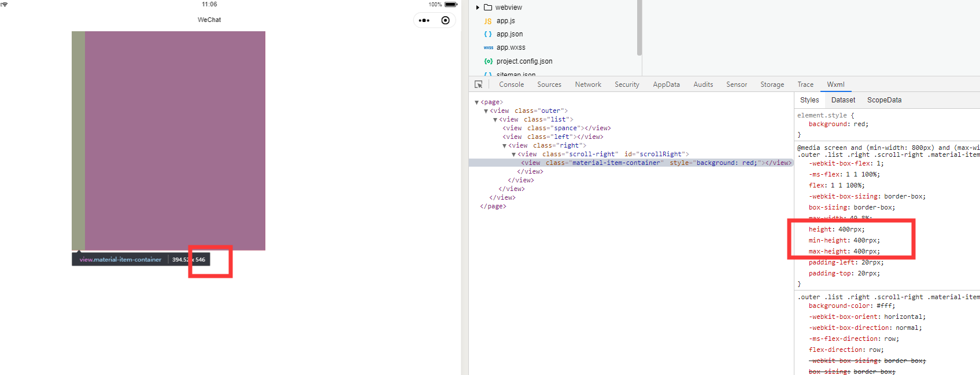Switch to the Network tab
980x375 pixels.
[588, 84]
